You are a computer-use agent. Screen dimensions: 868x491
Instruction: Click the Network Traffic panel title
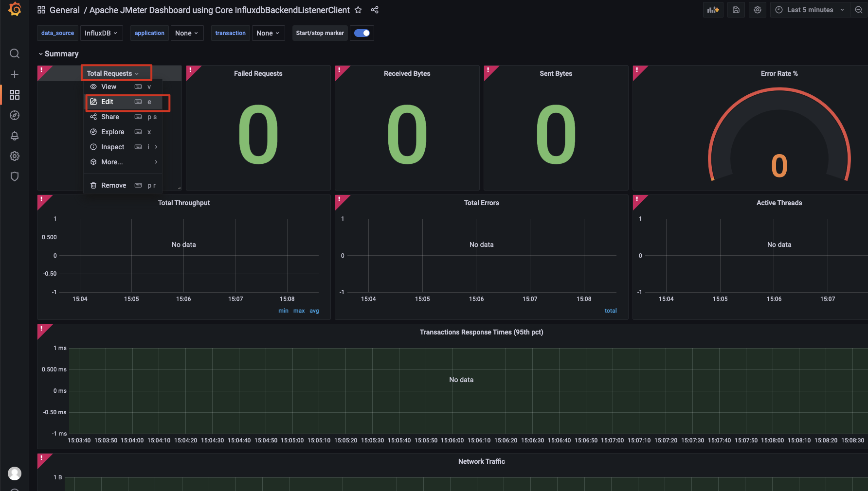pos(482,461)
